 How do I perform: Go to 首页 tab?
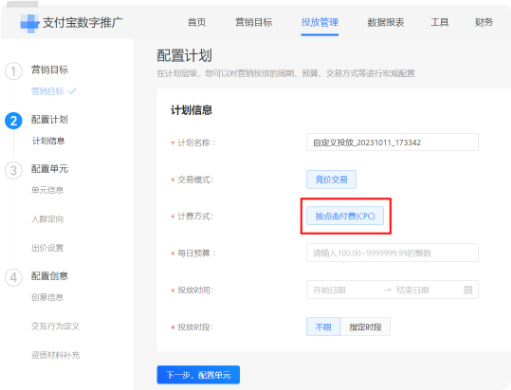pyautogui.click(x=197, y=22)
